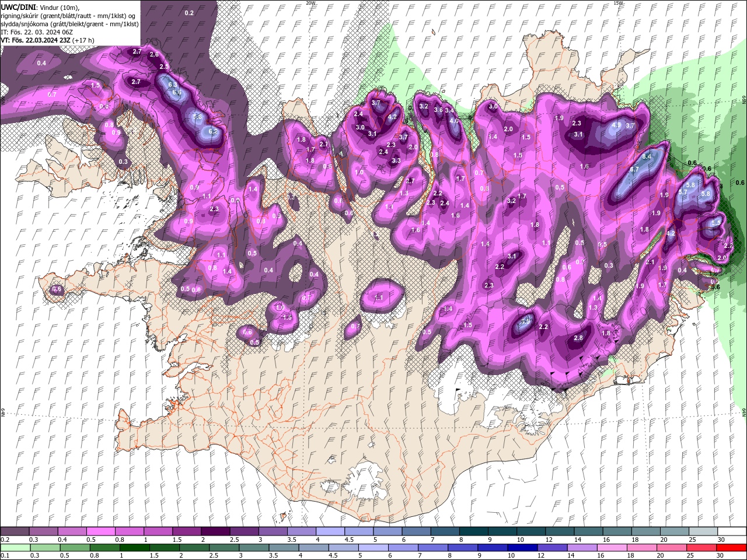Viewport: 747px width, 560px height.
Task: Choose the light pink 16–18 rain scale swatch
Action: click(x=612, y=548)
